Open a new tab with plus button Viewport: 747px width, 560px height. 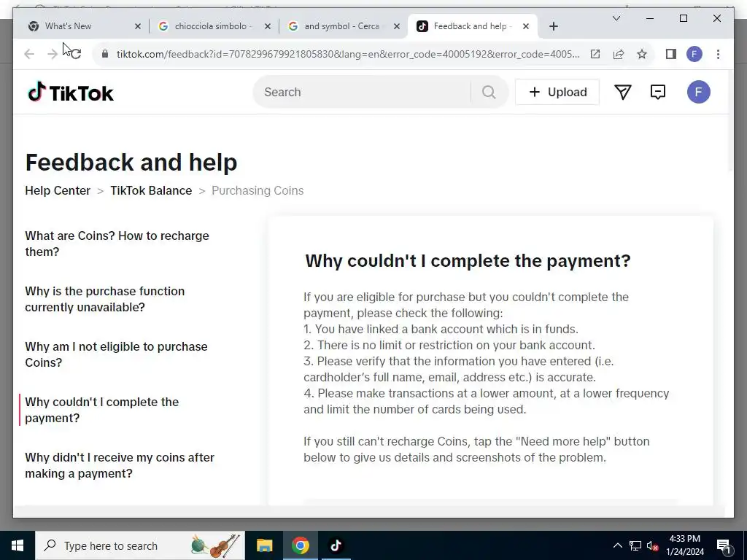coord(553,26)
